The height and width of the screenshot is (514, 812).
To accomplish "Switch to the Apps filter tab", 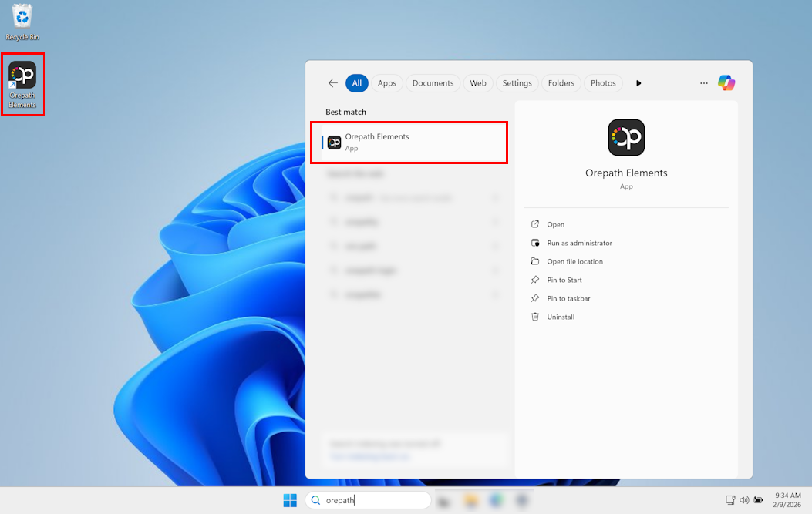I will (x=387, y=83).
